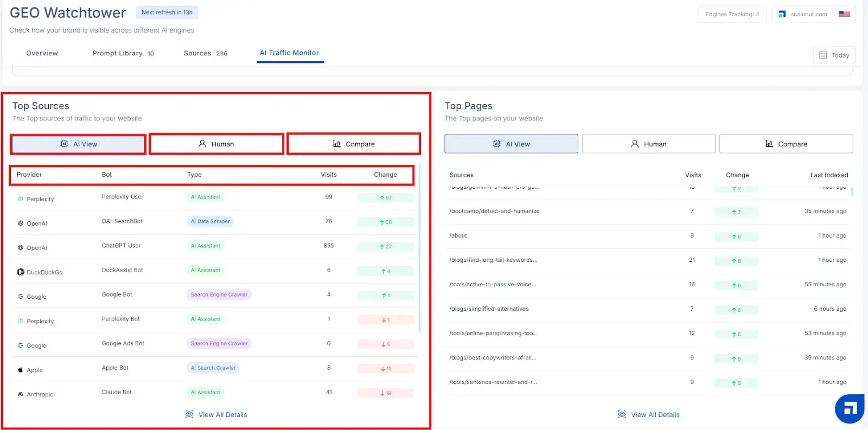Open the /bootcamp/detect-and-humanize page row
Screen dimensions: 868x430
point(494,211)
